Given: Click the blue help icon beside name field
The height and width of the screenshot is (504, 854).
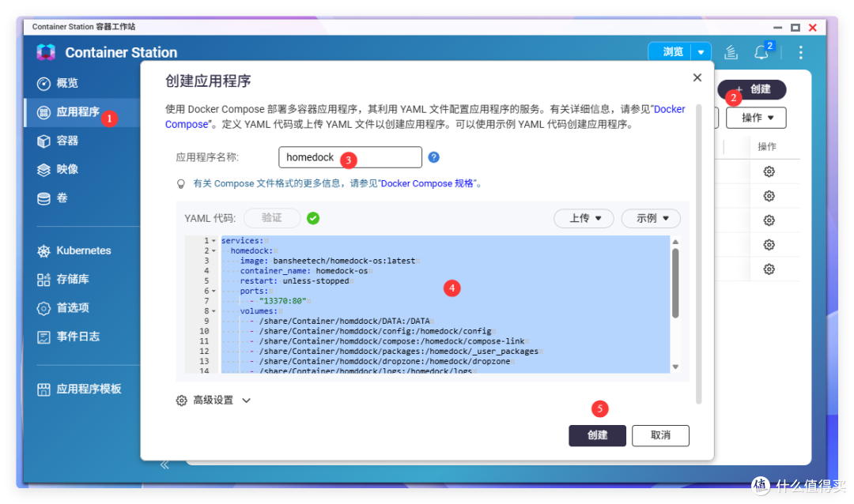Looking at the screenshot, I should click(x=433, y=157).
